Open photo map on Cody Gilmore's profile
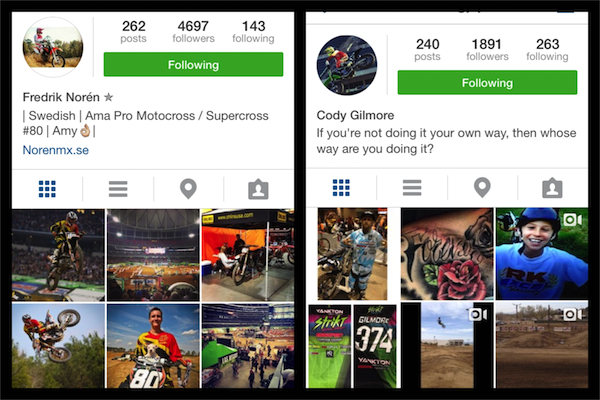 point(482,188)
